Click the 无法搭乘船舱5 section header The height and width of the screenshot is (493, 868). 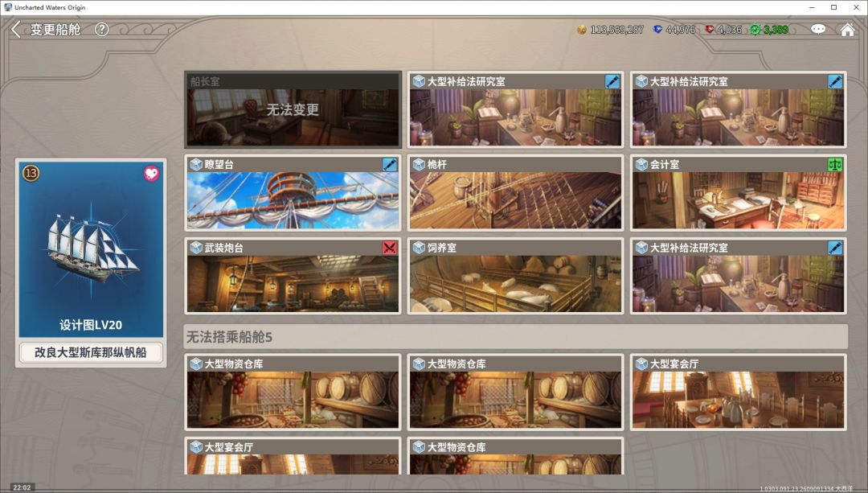point(515,337)
